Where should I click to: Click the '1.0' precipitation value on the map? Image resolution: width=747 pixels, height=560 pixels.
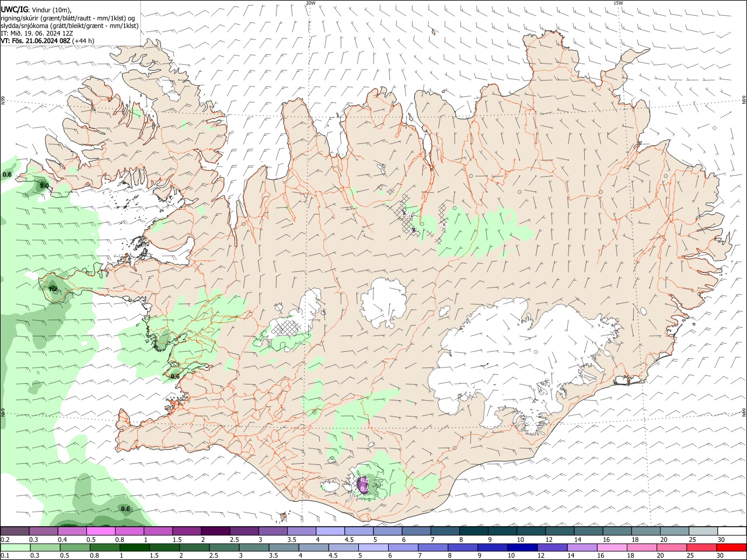tap(44, 185)
